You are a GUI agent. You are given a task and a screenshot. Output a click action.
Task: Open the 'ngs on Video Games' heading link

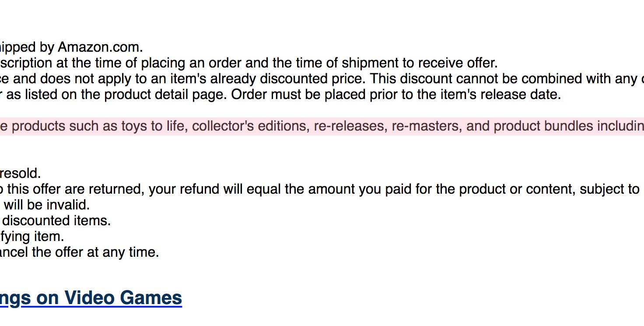tap(91, 298)
